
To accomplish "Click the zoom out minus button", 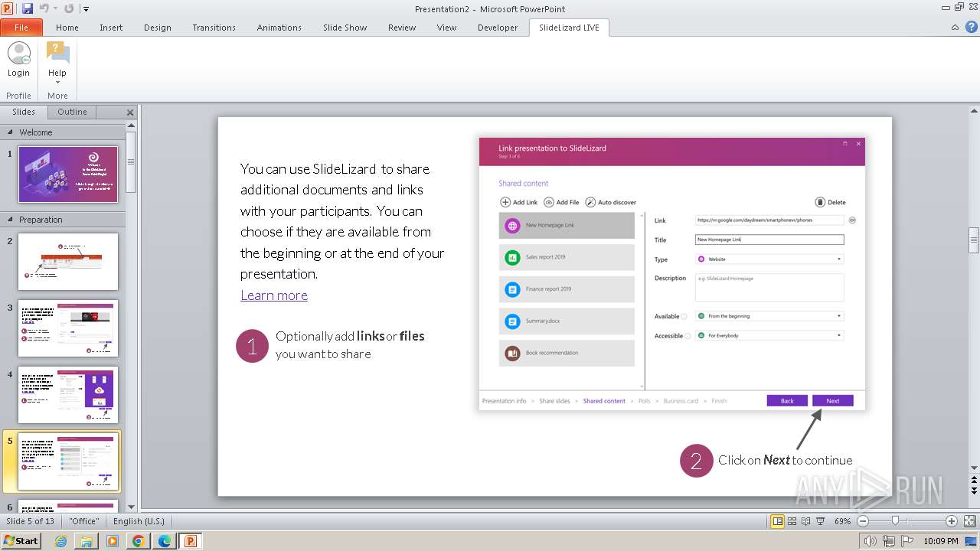I will coord(863,521).
